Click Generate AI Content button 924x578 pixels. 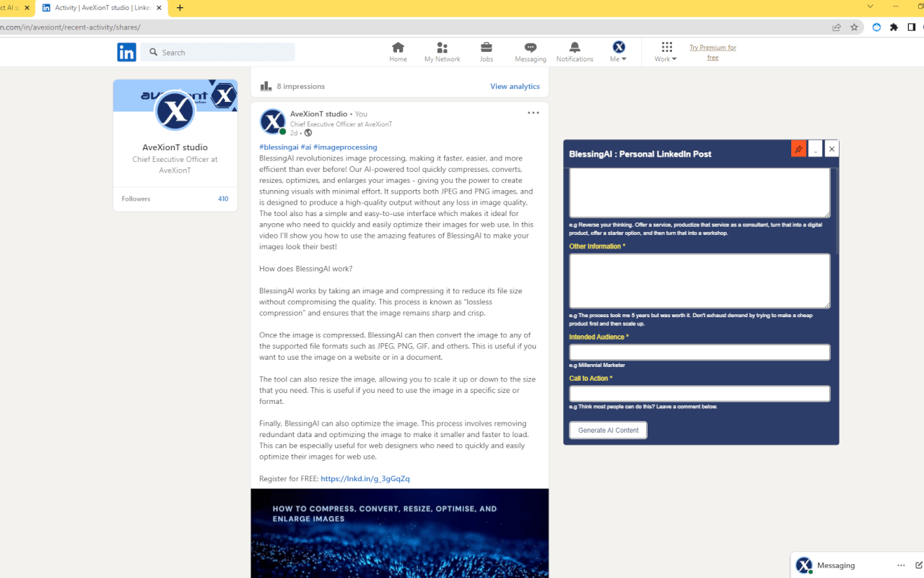tap(608, 431)
